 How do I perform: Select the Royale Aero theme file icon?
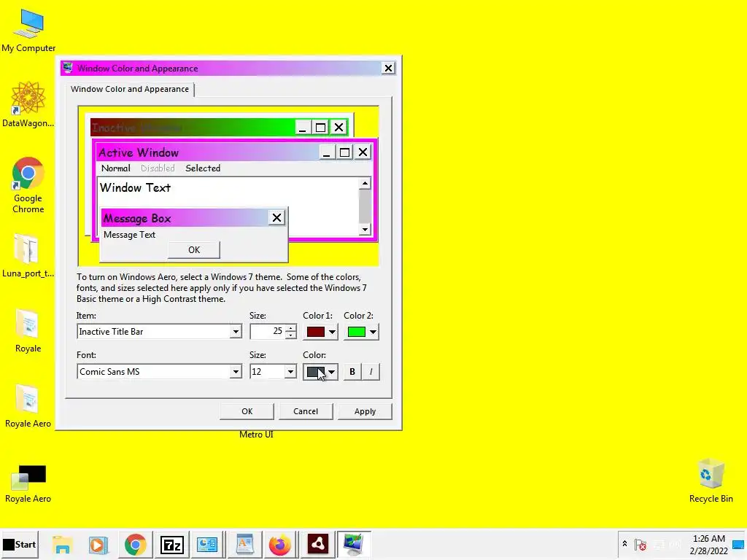tap(28, 483)
